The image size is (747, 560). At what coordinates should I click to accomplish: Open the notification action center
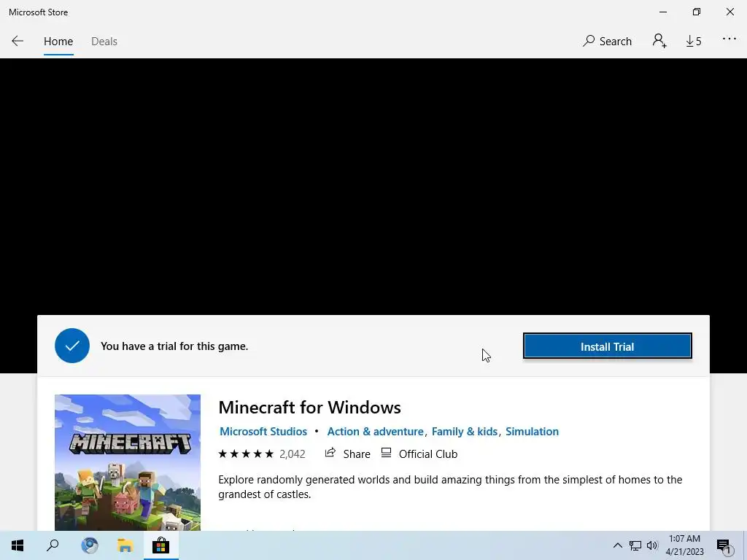coord(723,546)
